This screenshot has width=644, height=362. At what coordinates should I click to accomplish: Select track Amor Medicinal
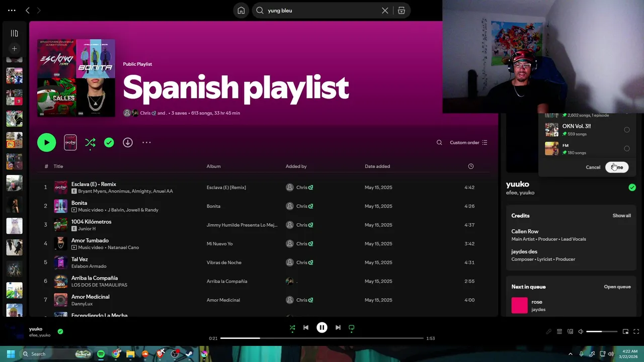(x=90, y=297)
